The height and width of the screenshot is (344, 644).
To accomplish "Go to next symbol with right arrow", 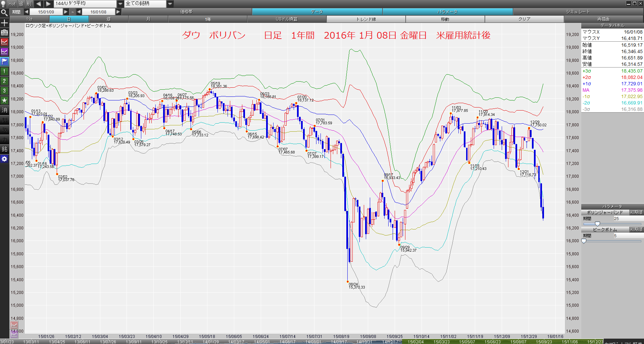I will coord(48,4).
